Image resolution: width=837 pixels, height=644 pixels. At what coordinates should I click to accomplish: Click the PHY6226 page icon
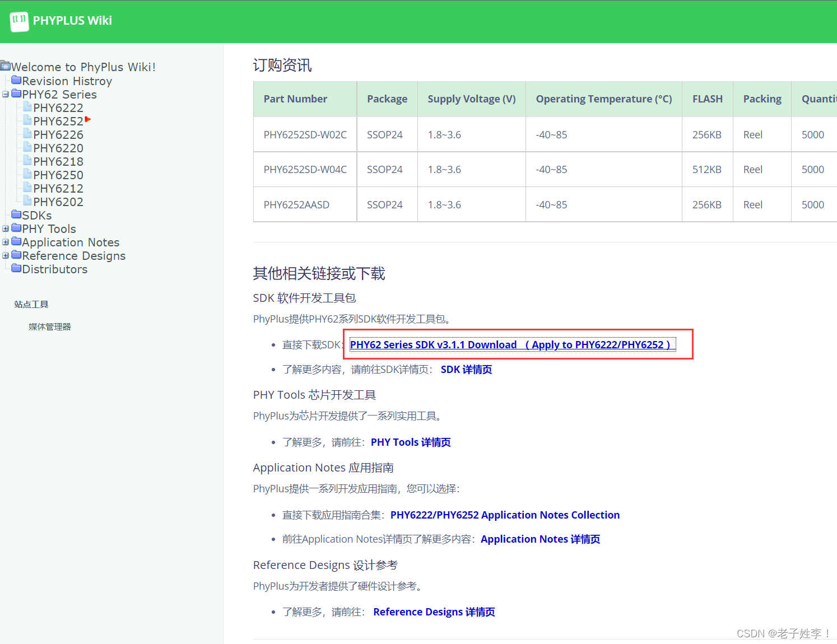(27, 133)
